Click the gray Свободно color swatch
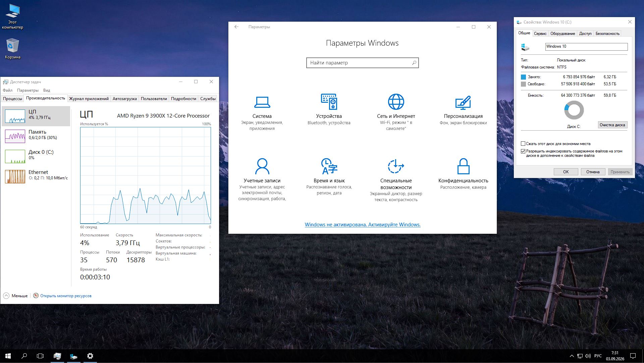644x363 pixels. (523, 84)
